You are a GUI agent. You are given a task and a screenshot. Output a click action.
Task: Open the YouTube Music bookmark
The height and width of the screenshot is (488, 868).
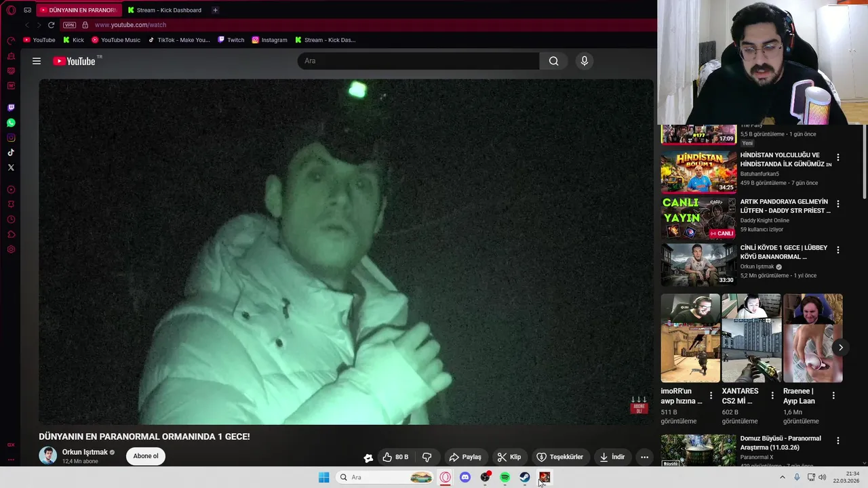point(116,40)
